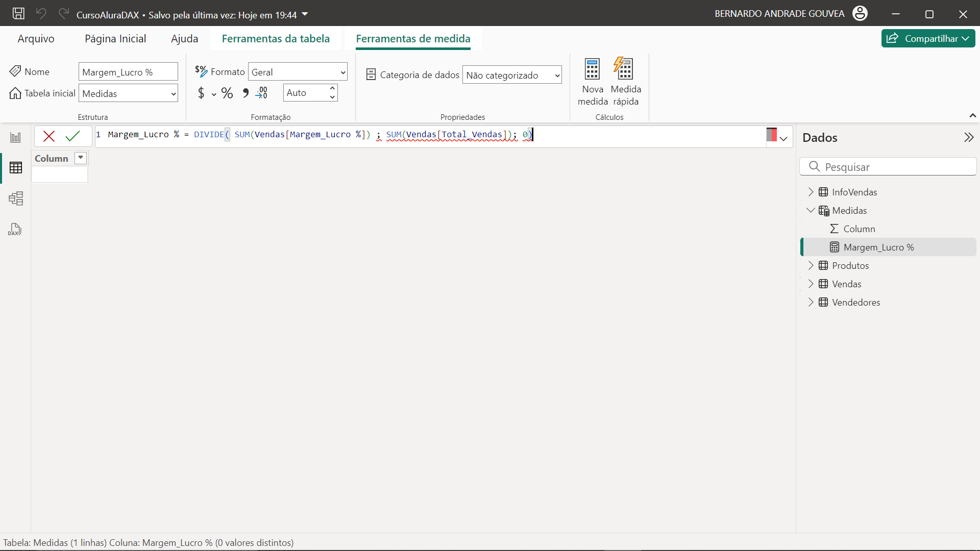This screenshot has height=551, width=980.
Task: Open Medida rápida
Action: tap(626, 82)
